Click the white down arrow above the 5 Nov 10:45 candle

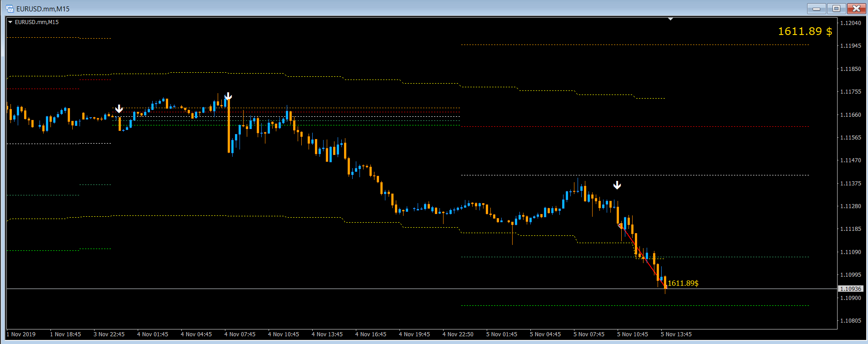pos(617,185)
